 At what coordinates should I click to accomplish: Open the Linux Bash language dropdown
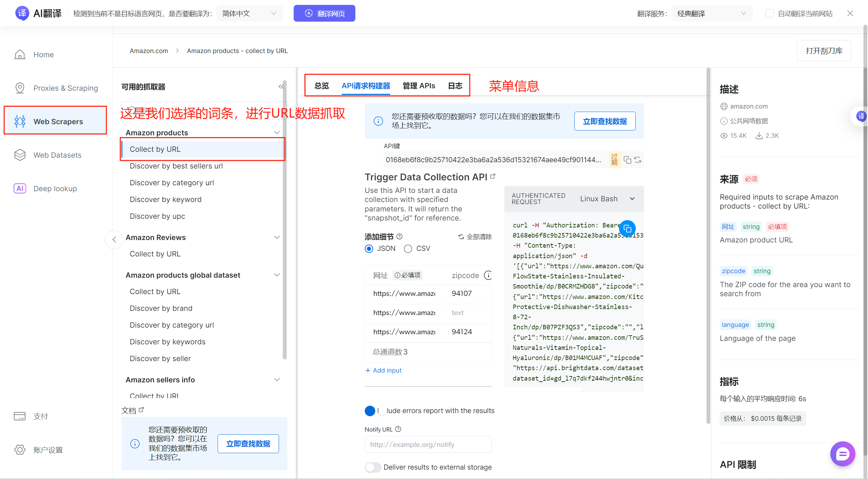click(x=607, y=199)
